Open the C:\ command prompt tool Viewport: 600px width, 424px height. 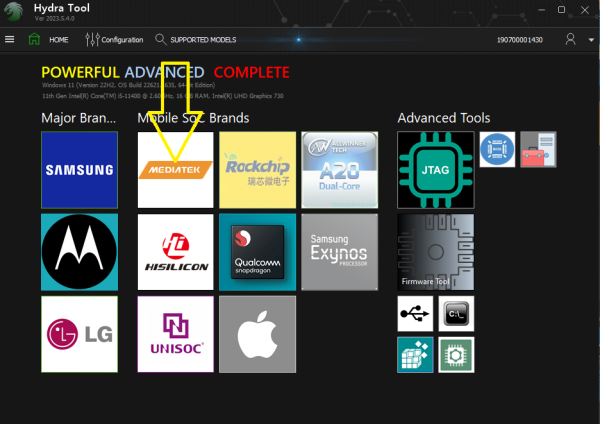456,313
